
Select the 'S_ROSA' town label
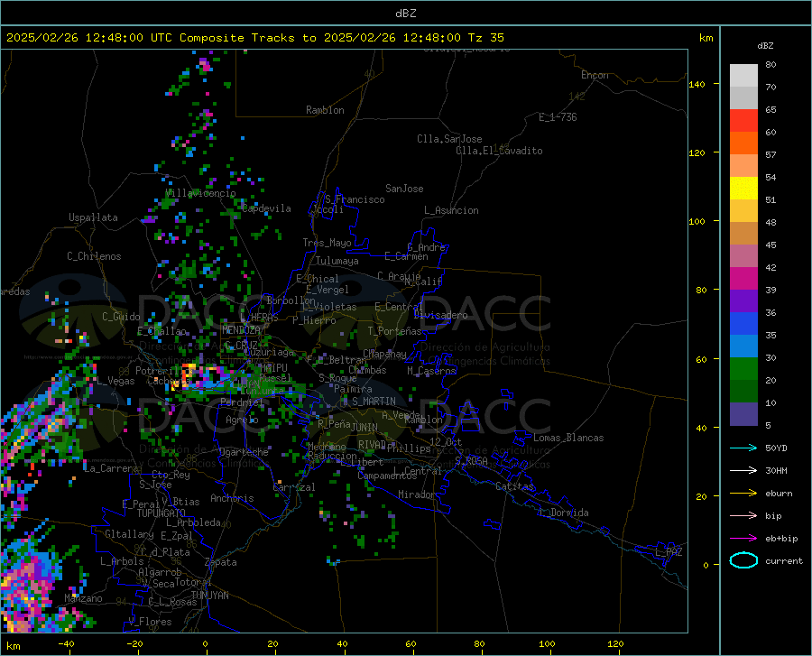coord(471,461)
